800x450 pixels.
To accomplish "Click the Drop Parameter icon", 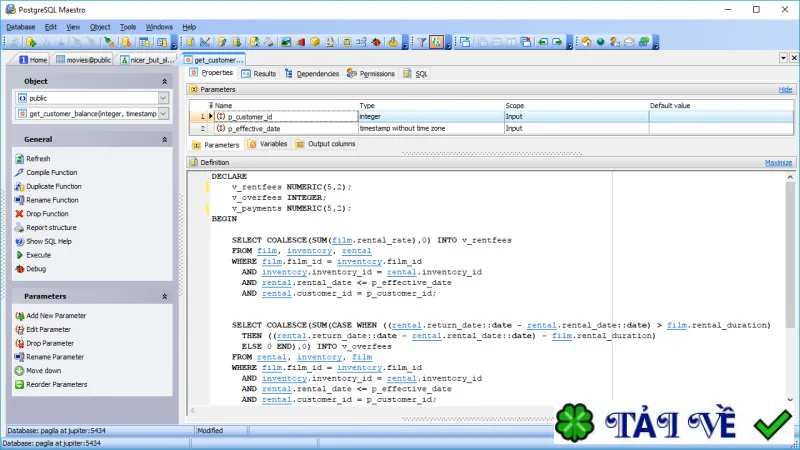I will 19,343.
